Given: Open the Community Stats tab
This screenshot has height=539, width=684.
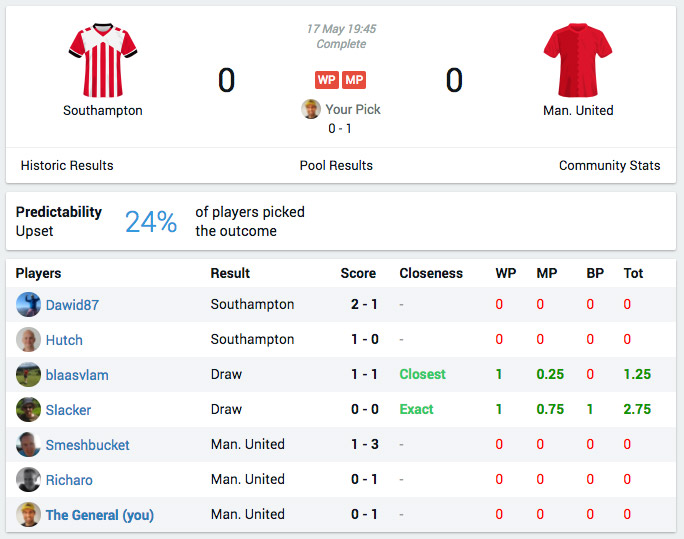Looking at the screenshot, I should [609, 165].
